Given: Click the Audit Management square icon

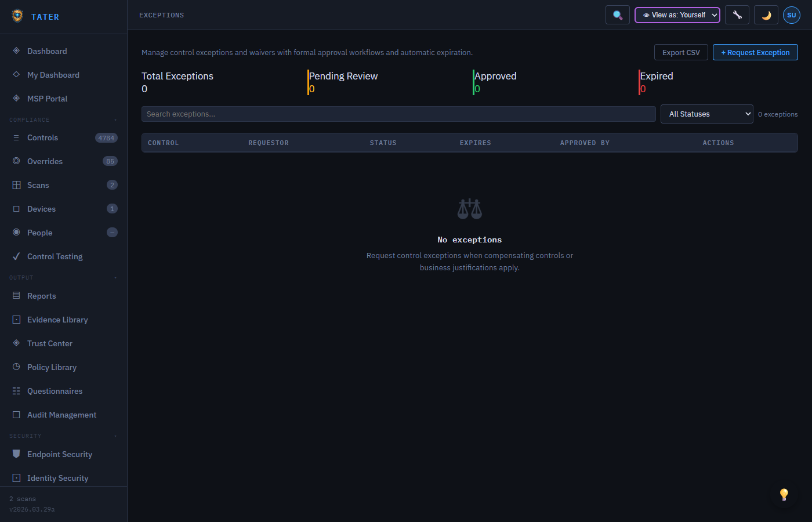Looking at the screenshot, I should (16, 415).
